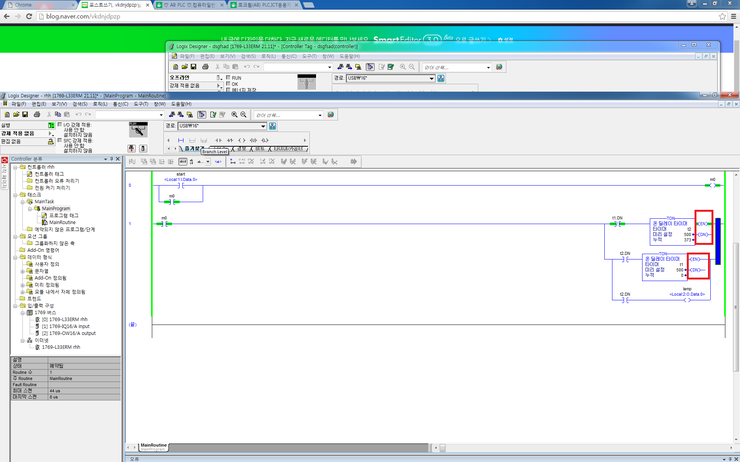Expand the 미리 정의됨 data type node
The width and height of the screenshot is (740, 462).
click(22, 285)
